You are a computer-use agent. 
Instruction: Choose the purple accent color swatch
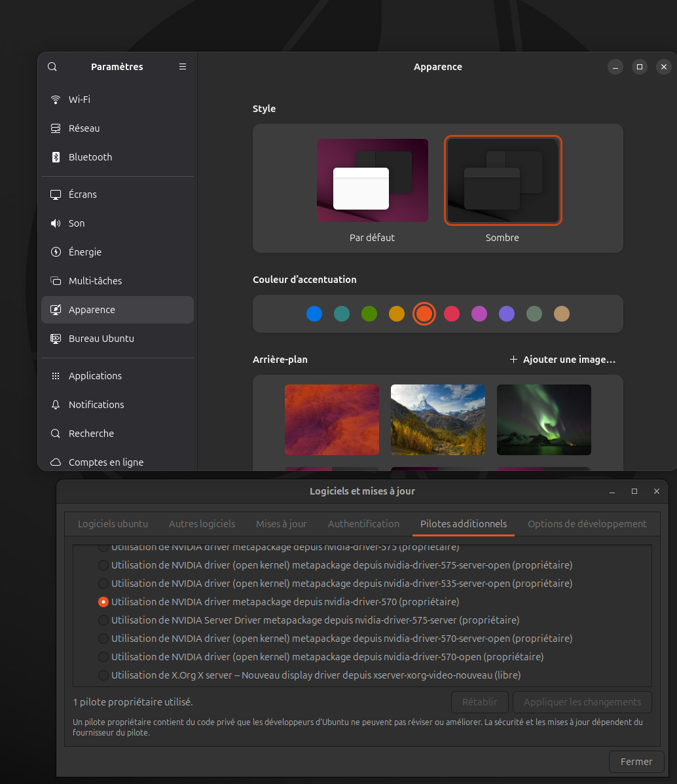click(507, 314)
